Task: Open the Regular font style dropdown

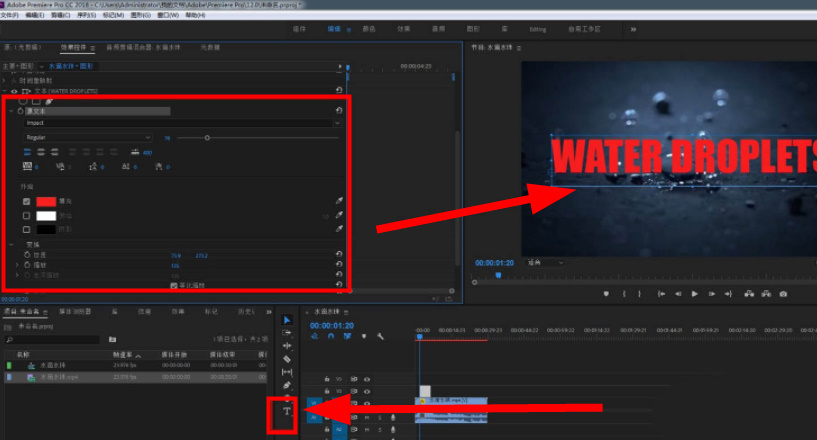Action: click(88, 137)
